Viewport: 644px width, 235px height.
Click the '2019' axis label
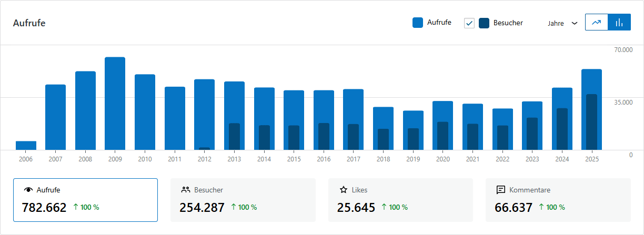point(413,159)
